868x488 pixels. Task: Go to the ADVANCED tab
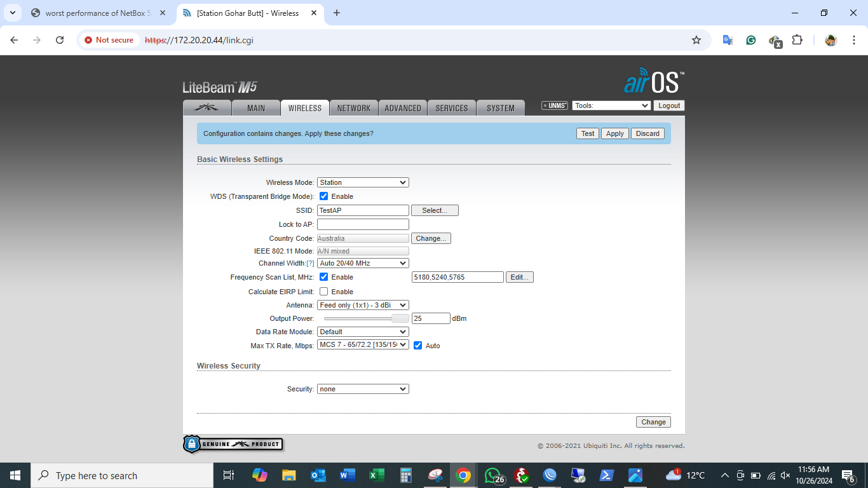click(403, 108)
